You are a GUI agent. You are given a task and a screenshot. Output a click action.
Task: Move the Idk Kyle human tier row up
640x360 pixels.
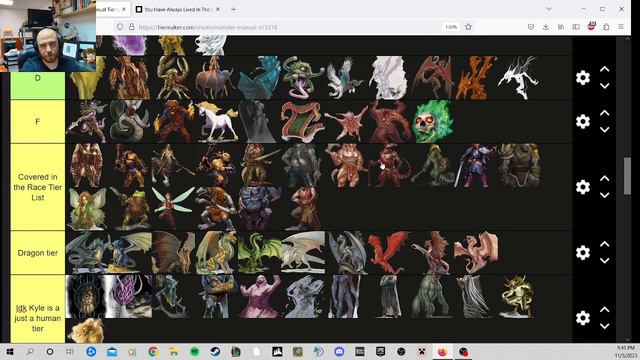604,309
